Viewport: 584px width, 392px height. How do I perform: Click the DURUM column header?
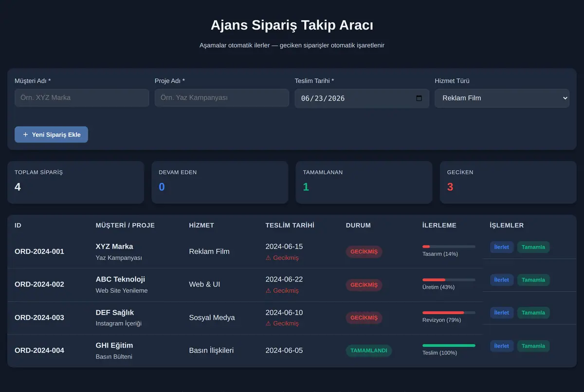[x=358, y=225]
